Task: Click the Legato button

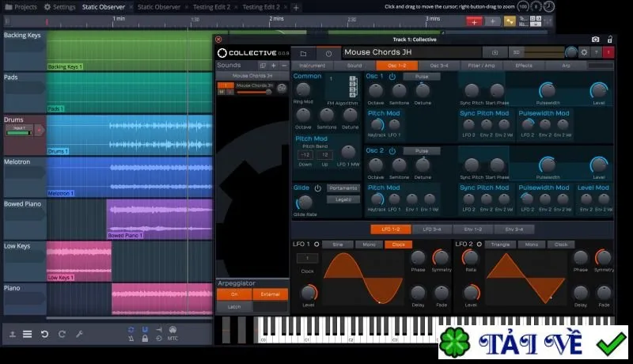Action: coord(343,199)
